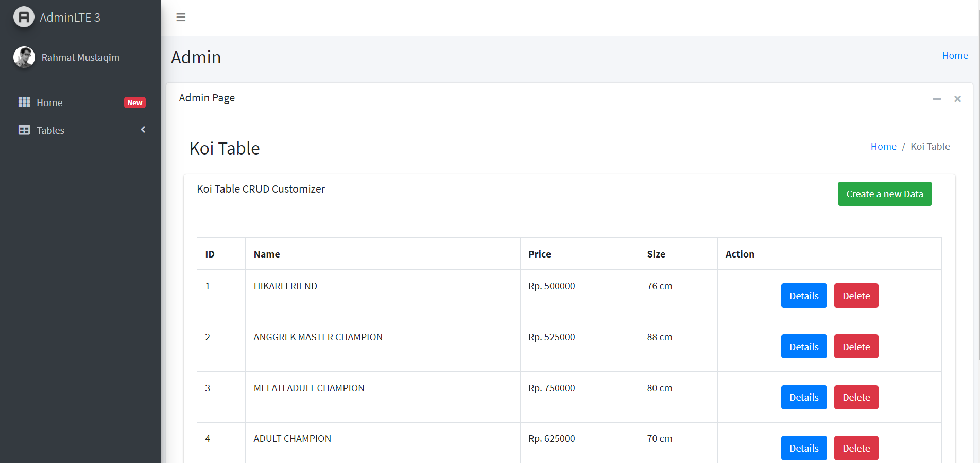Click the AdminLTE 3 brand text
Image resolution: width=980 pixels, height=463 pixels.
[70, 18]
